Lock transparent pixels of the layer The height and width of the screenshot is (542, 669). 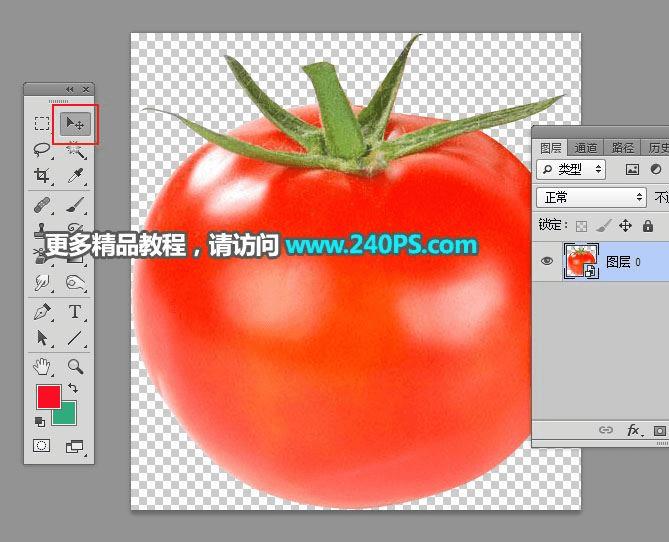pyautogui.click(x=581, y=226)
